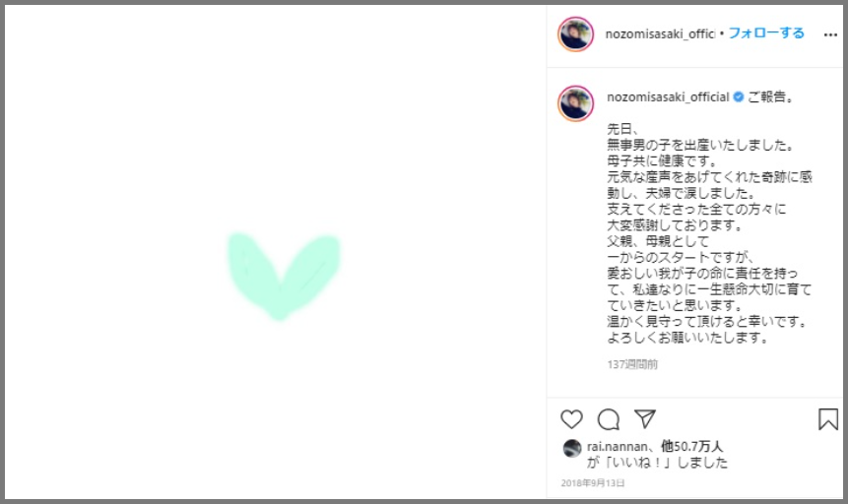Click the blue フォローする follow button
The image size is (848, 504).
[766, 33]
